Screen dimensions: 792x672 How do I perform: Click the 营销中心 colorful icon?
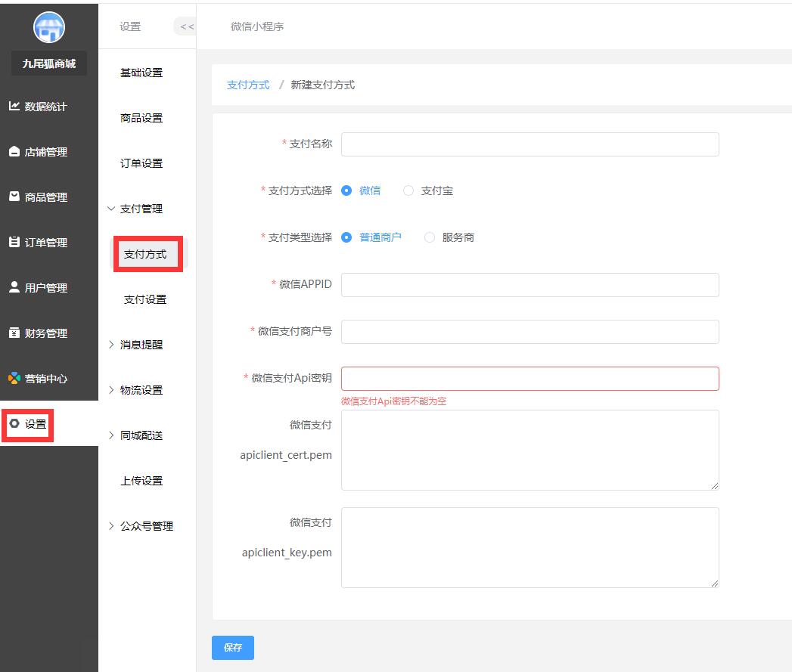(x=14, y=378)
